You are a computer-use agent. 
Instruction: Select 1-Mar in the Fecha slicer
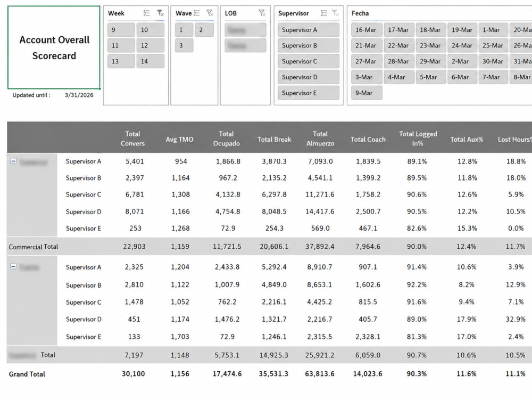pyautogui.click(x=493, y=30)
